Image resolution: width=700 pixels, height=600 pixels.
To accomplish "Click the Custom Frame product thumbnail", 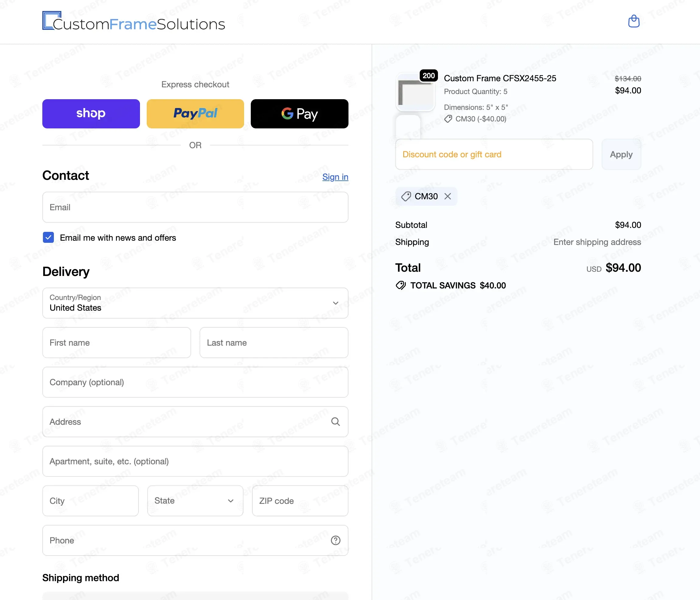I will (415, 92).
